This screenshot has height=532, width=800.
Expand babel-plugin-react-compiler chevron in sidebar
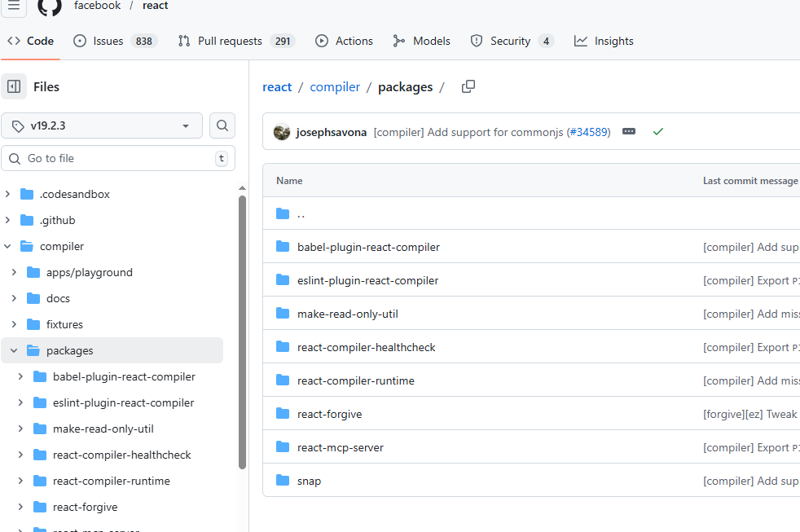[x=21, y=376]
